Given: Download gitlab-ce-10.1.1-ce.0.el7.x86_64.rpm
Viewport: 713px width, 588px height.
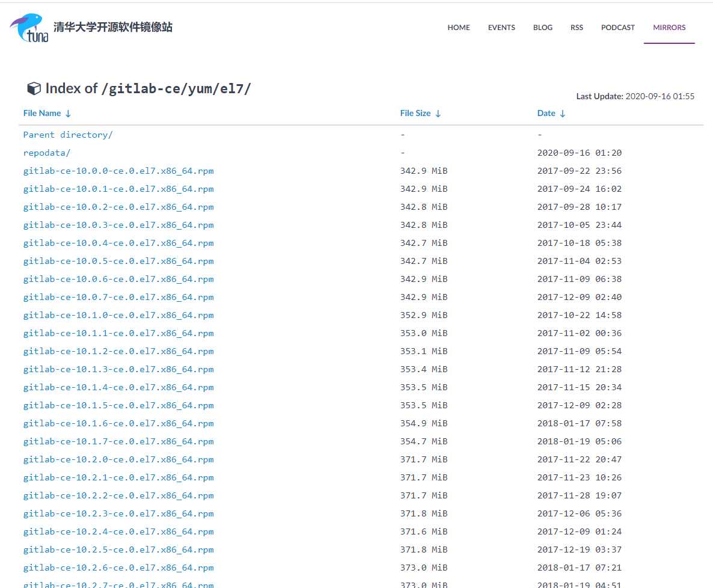Looking at the screenshot, I should pyautogui.click(x=118, y=333).
